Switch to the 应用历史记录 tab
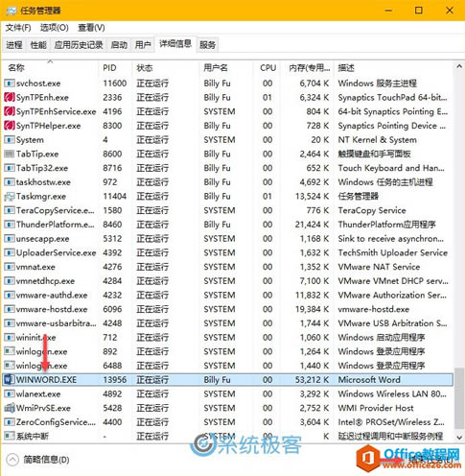465x476 pixels. click(x=79, y=45)
